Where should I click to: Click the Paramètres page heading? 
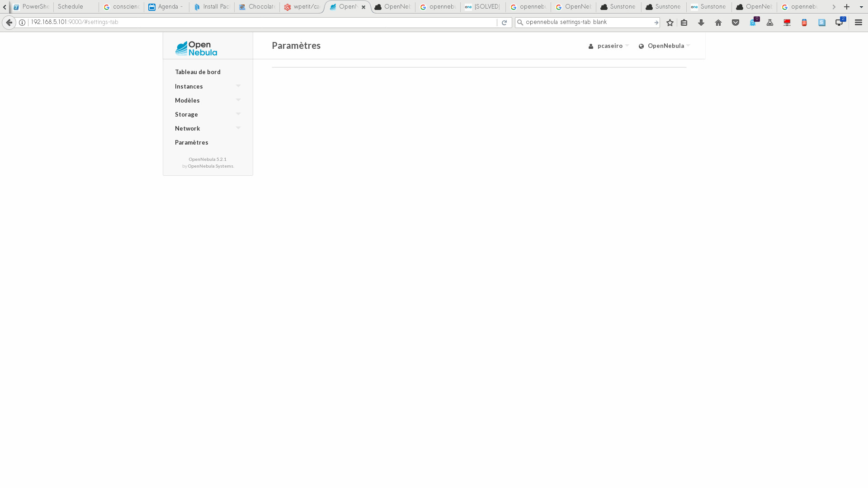[x=296, y=46]
